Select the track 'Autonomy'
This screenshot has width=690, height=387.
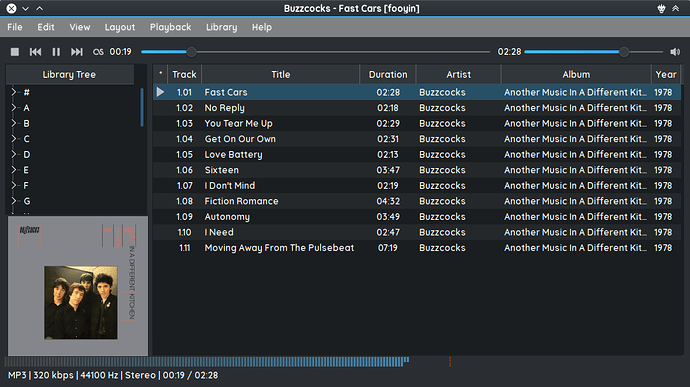[227, 217]
